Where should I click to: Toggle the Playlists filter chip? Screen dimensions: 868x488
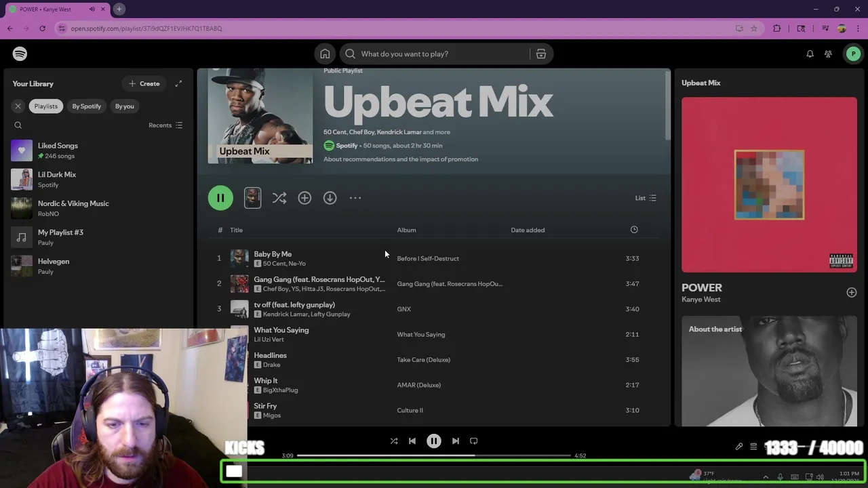click(x=46, y=106)
